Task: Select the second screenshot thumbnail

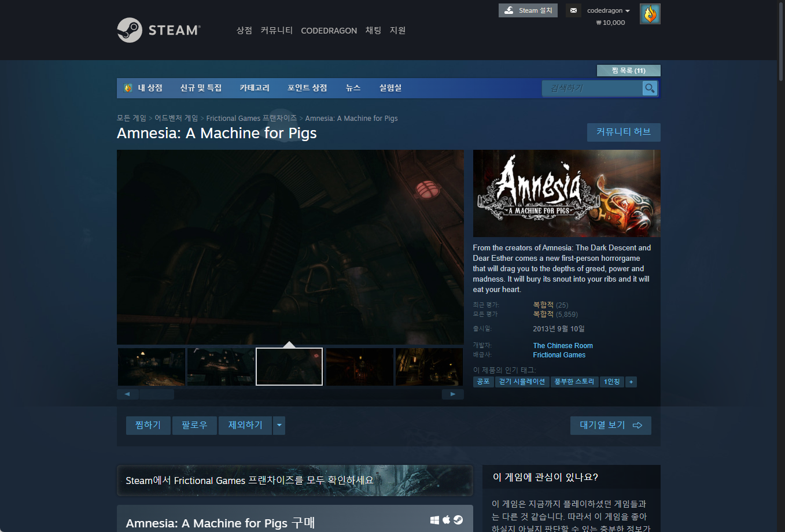Action: tap(220, 367)
